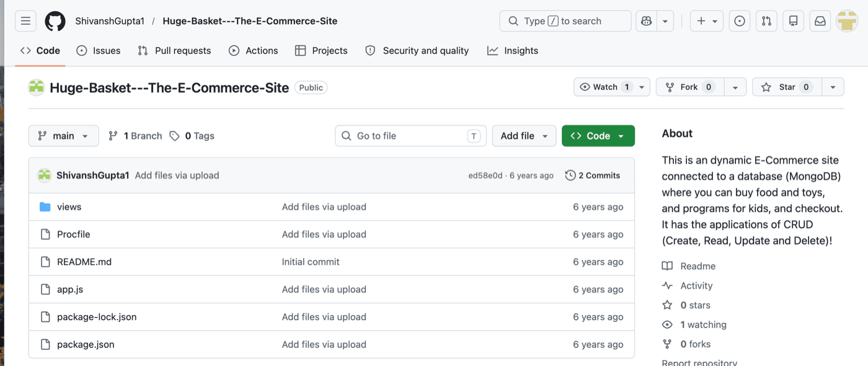Open the views folder
This screenshot has width=868, height=366.
pyautogui.click(x=69, y=207)
